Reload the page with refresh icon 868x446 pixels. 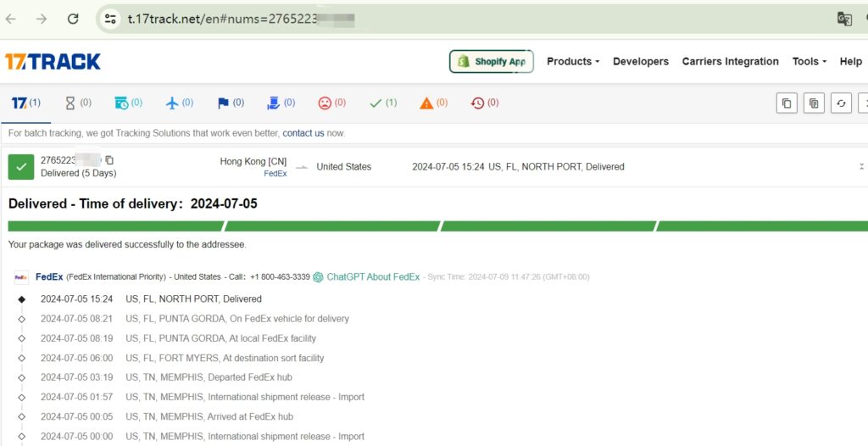(73, 19)
